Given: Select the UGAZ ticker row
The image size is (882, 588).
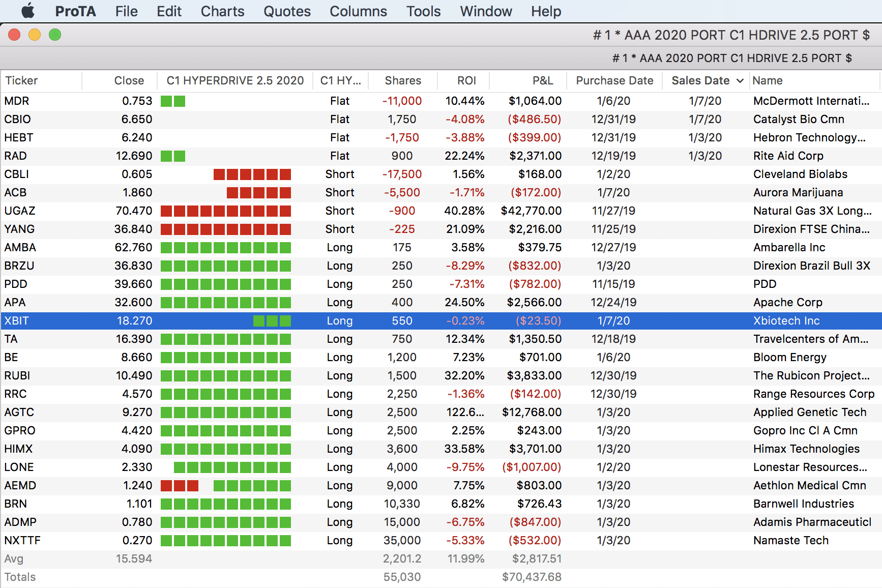Looking at the screenshot, I should click(441, 211).
